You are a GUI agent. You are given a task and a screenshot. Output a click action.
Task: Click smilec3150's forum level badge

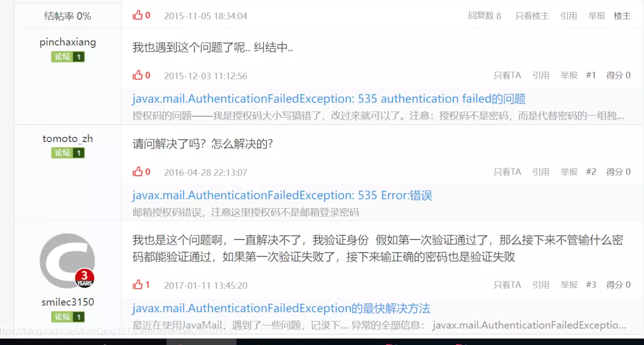(x=67, y=317)
